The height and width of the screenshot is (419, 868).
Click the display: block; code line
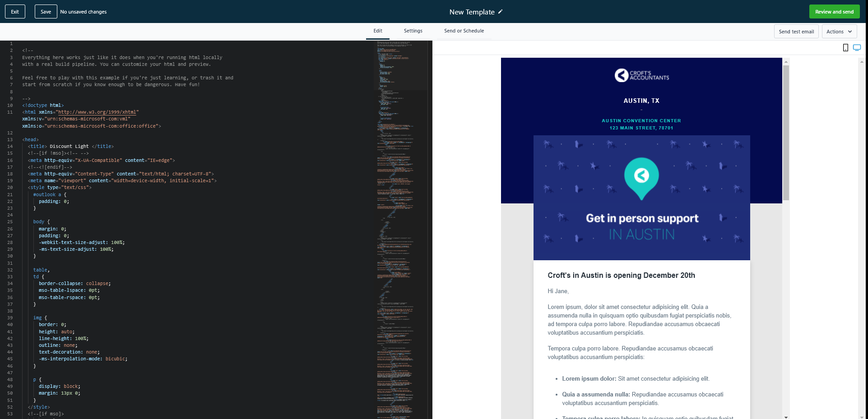pyautogui.click(x=60, y=386)
